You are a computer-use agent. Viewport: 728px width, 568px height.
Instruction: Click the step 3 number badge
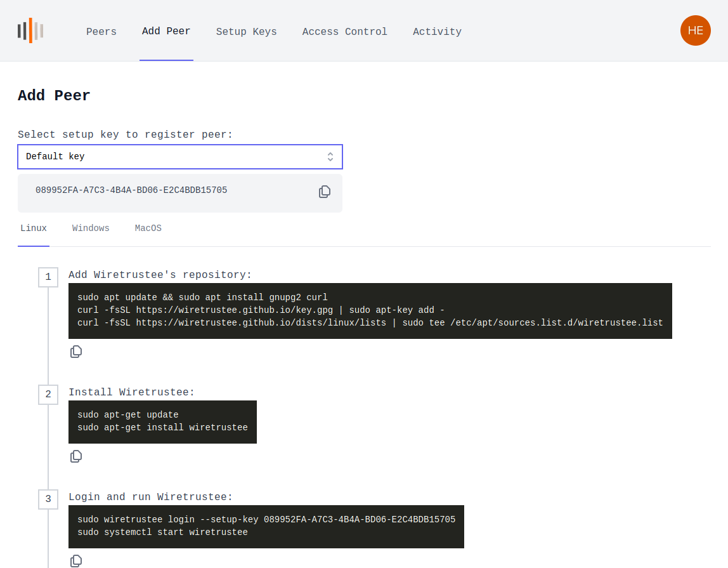pyautogui.click(x=48, y=499)
